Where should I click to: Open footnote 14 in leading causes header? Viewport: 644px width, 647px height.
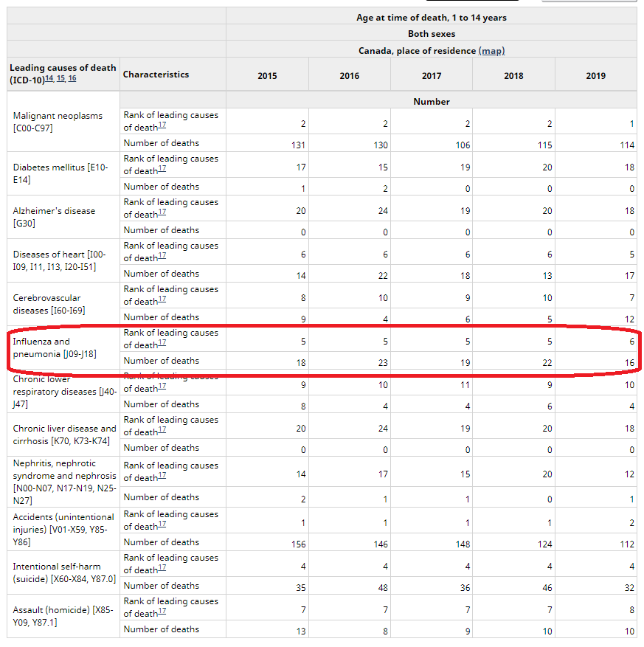(49, 78)
